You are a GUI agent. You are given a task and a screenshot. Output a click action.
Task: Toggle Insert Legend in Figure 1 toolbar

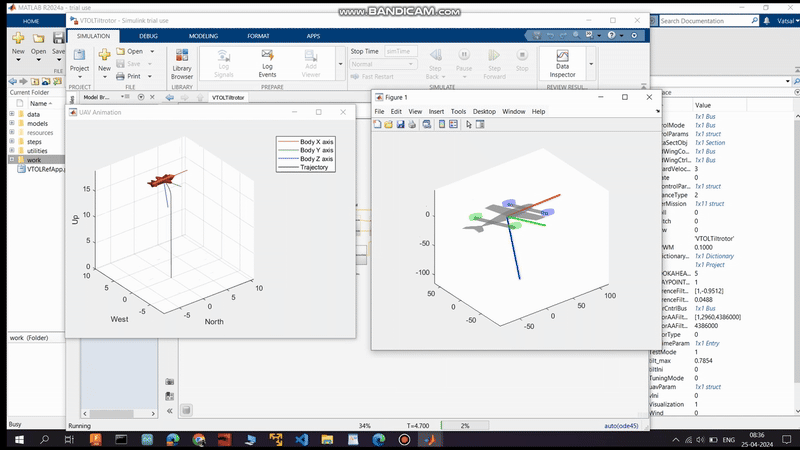tap(453, 125)
